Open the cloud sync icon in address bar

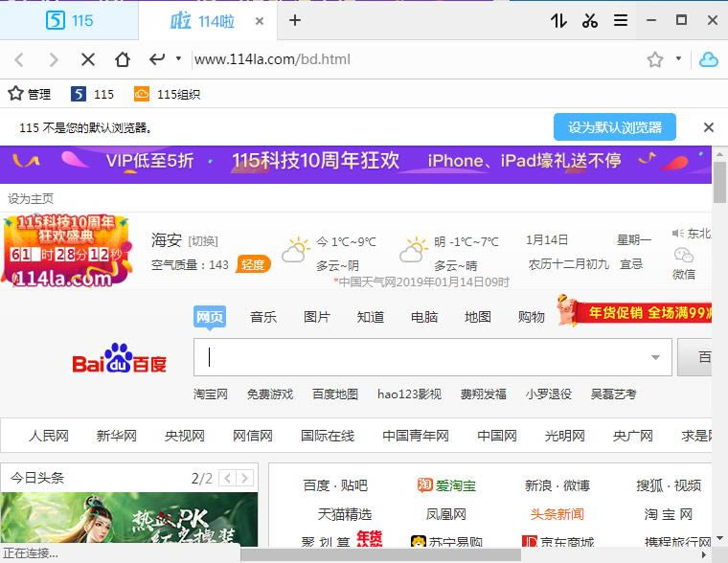(708, 59)
